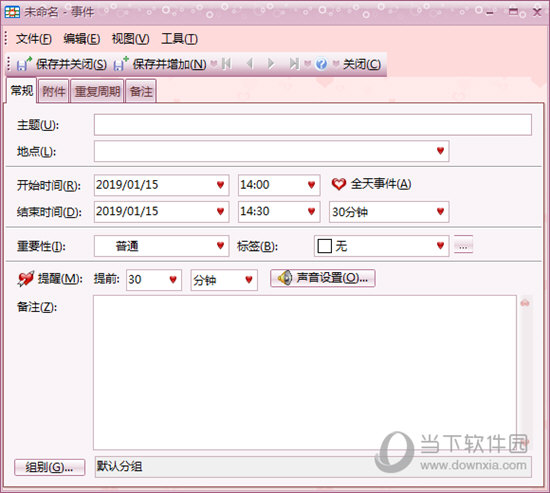Select the 常规 tab
Screen dimensions: 550x493
point(22,91)
